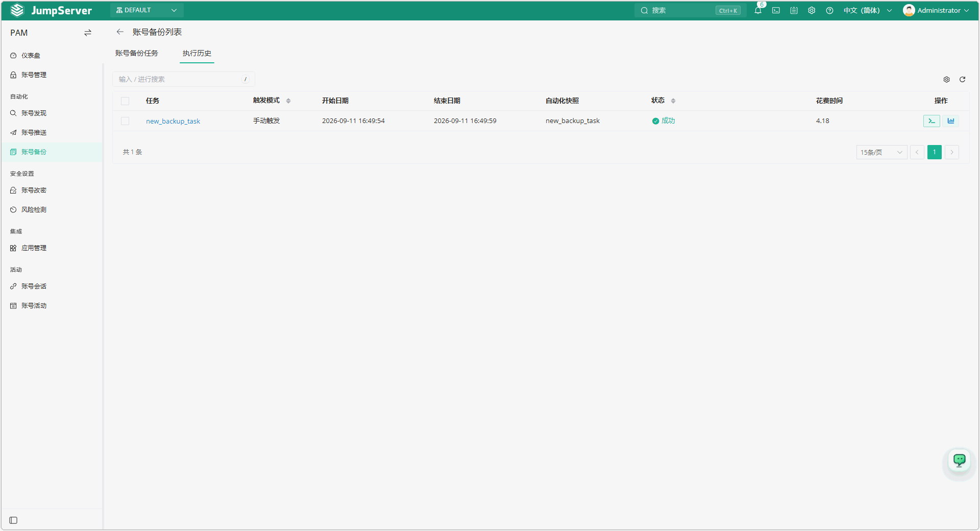Open 风险检测 in the sidebar
This screenshot has width=980, height=531.
[52, 210]
